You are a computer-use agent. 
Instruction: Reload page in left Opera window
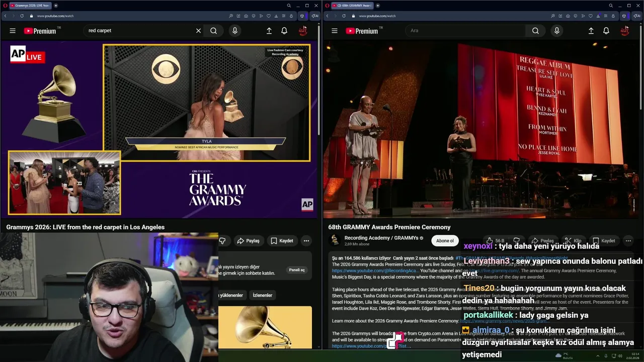point(22,16)
